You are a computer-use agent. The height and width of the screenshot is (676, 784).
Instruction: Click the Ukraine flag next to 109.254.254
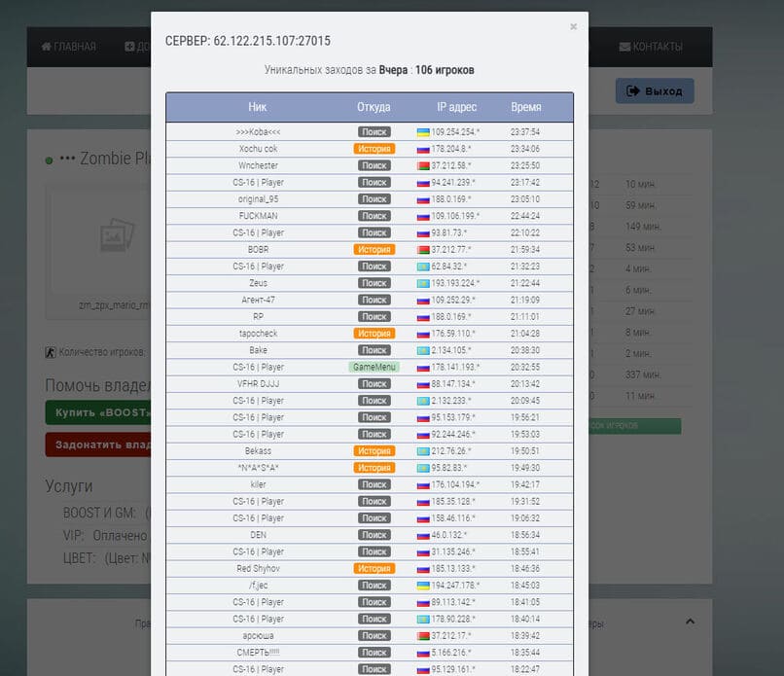coord(423,132)
